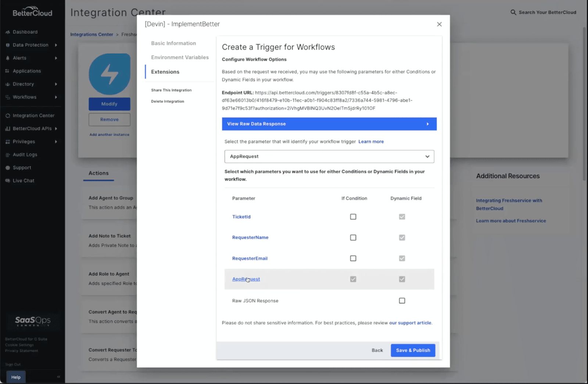This screenshot has height=384, width=588.
Task: Expand View Raw Data Response panel
Action: point(329,124)
